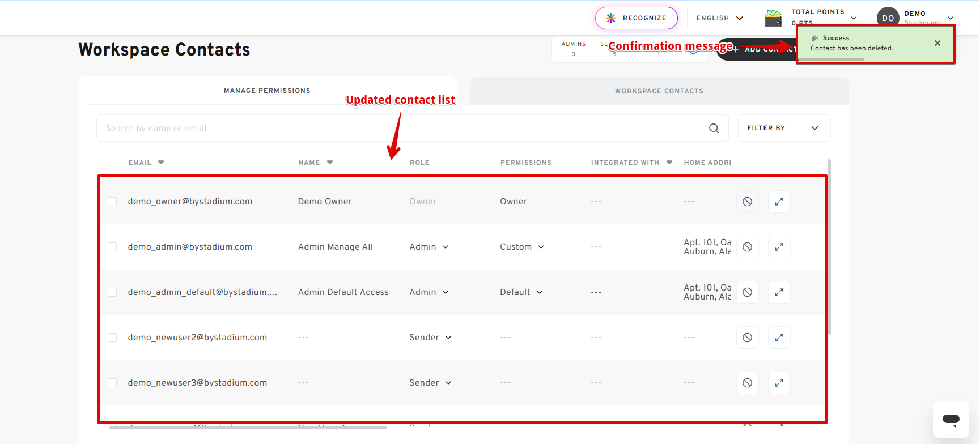The width and height of the screenshot is (980, 444).
Task: Open the English language dropdown
Action: pyautogui.click(x=719, y=18)
